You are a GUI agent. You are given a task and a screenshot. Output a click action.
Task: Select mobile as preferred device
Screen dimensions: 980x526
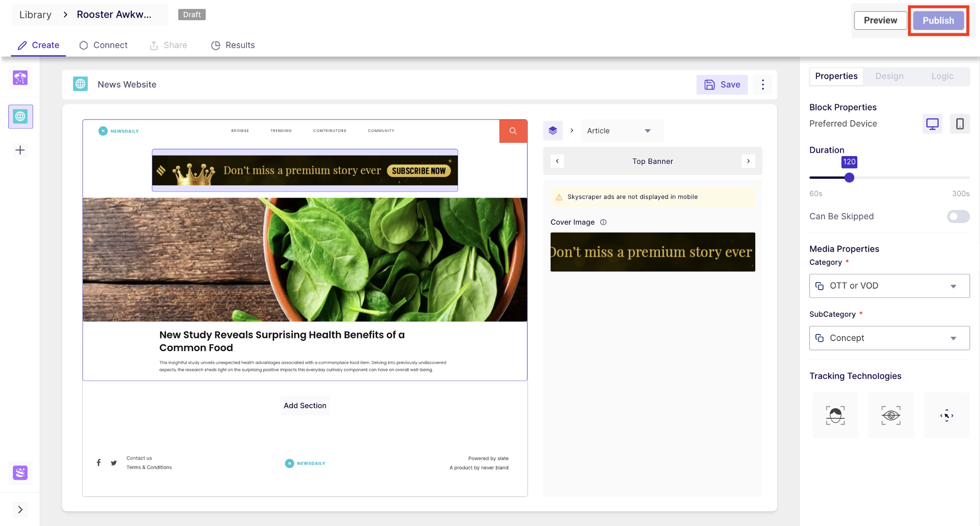[x=959, y=124]
